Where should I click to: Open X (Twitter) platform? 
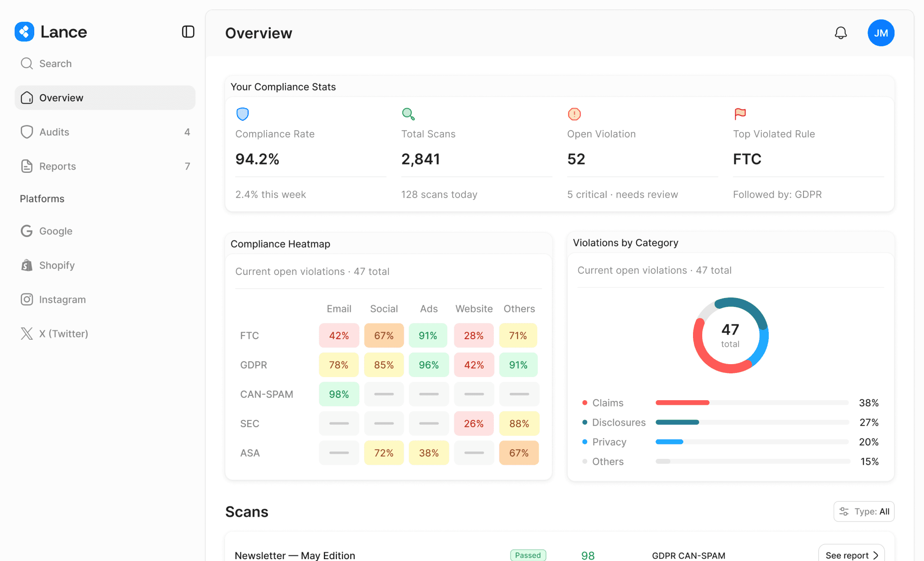[63, 334]
